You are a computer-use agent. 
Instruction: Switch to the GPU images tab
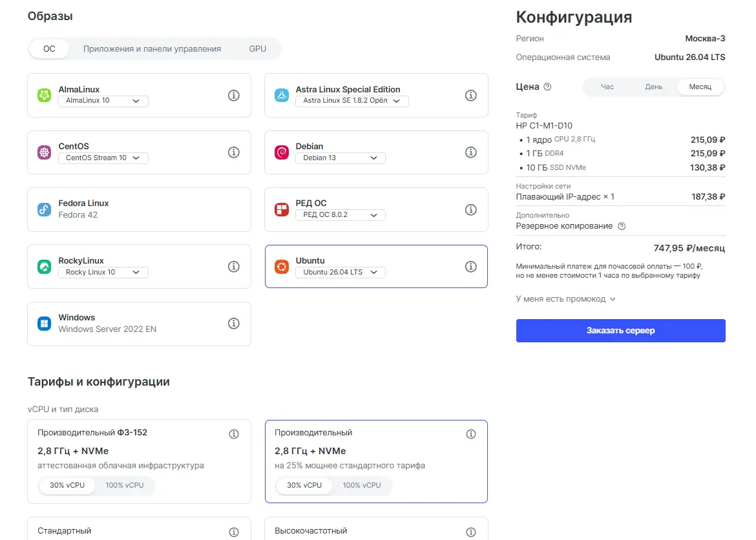257,48
